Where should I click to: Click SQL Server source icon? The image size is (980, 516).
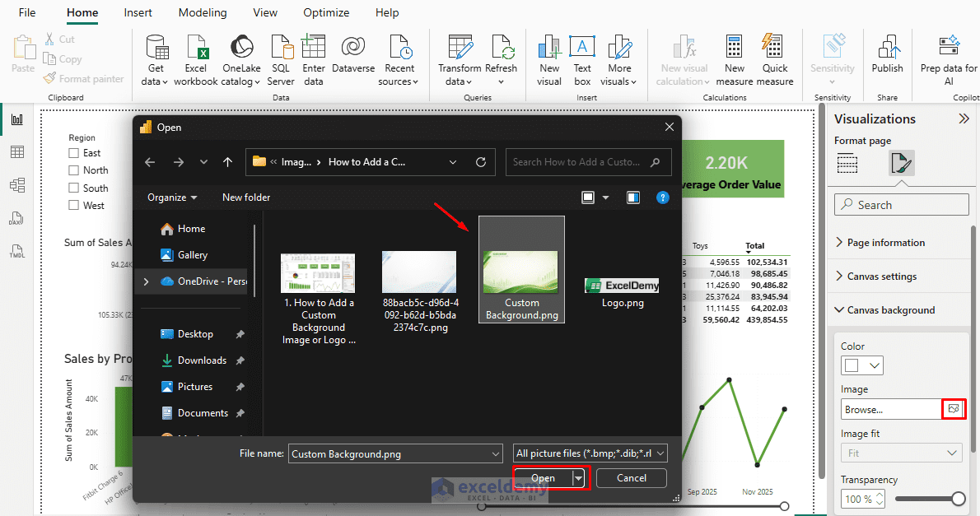pos(282,48)
